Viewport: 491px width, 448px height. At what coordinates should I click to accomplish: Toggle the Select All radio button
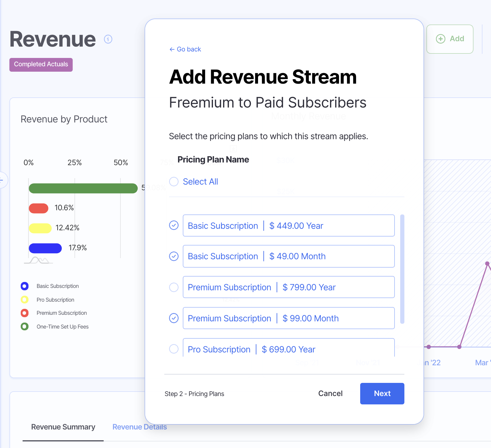click(174, 182)
